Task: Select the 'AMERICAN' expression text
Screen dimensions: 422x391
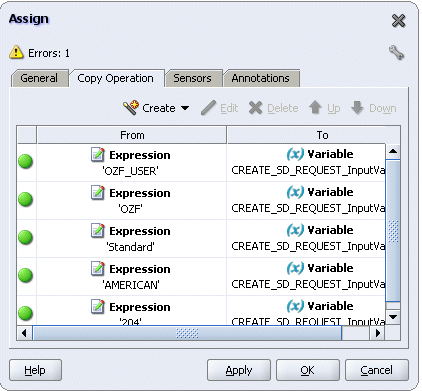Action: [x=131, y=285]
